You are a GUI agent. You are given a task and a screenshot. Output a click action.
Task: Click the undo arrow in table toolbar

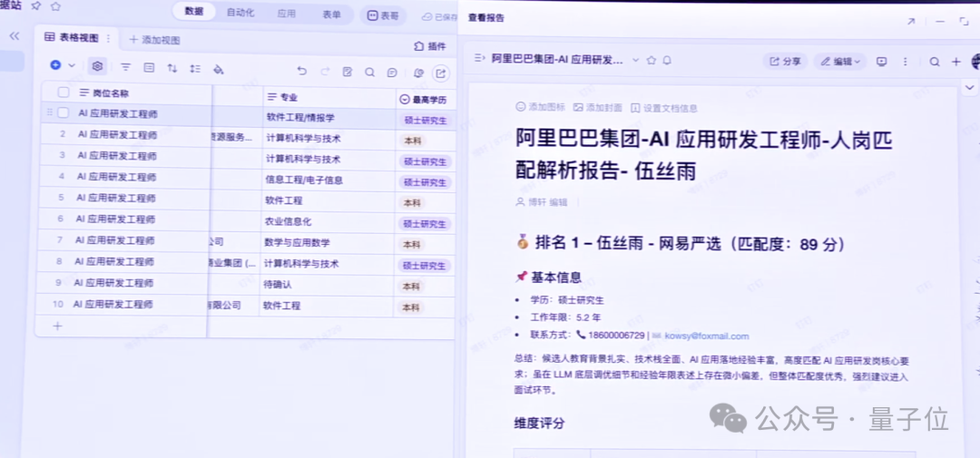[x=302, y=72]
